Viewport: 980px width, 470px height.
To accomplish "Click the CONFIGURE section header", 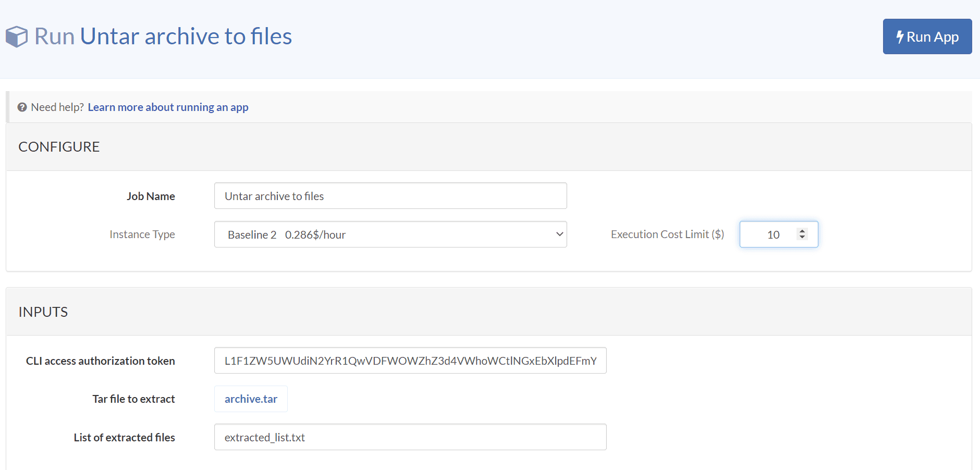I will tap(59, 147).
